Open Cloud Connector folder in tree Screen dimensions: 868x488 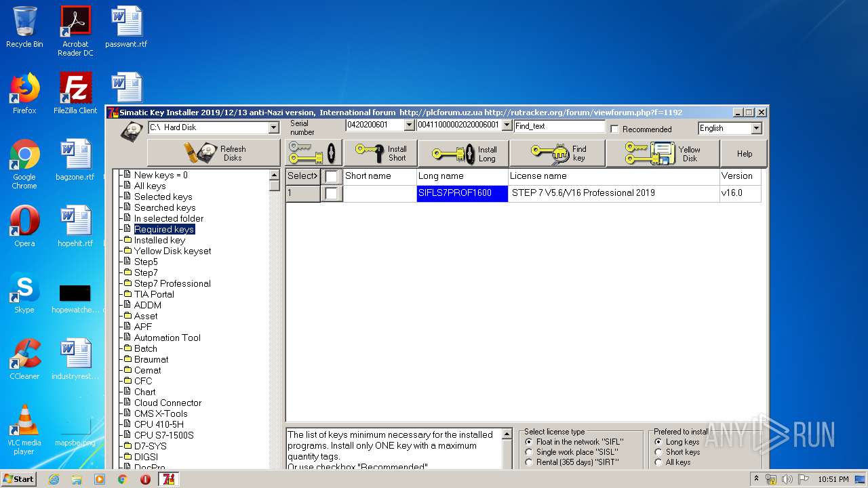coord(167,403)
